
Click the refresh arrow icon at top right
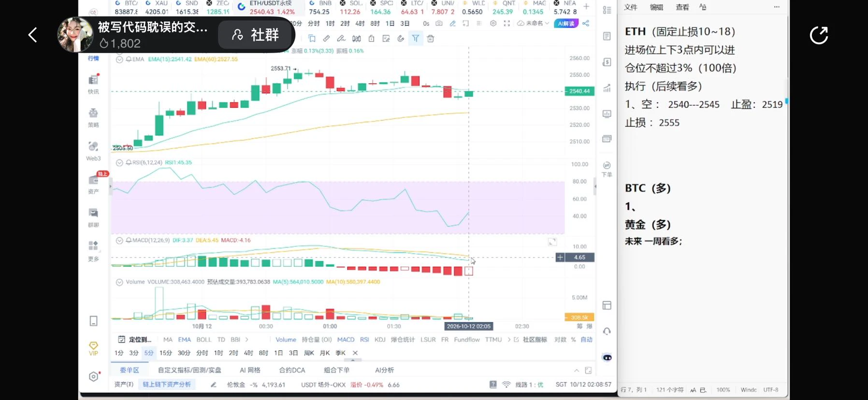(x=819, y=35)
